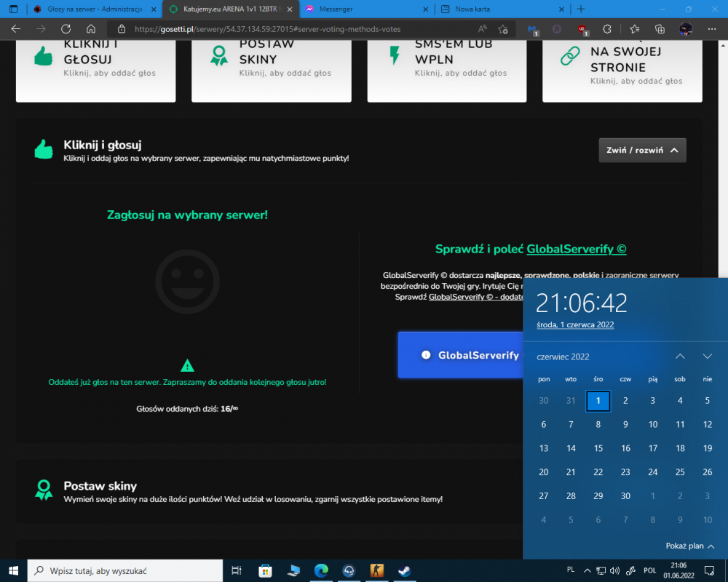The image size is (728, 582).
Task: Open the Favorites list icon
Action: pos(635,29)
